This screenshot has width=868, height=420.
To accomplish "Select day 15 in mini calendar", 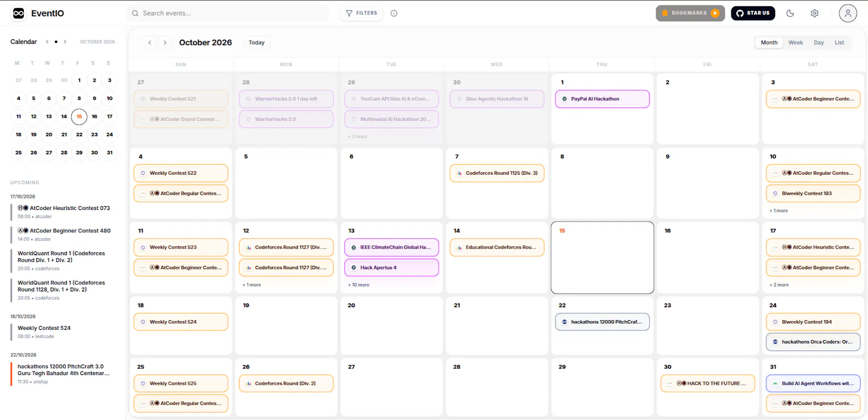I will click(x=79, y=116).
